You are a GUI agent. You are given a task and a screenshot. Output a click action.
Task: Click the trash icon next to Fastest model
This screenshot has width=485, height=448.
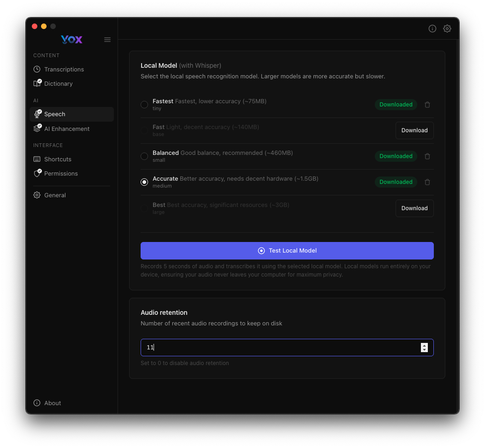coord(427,105)
